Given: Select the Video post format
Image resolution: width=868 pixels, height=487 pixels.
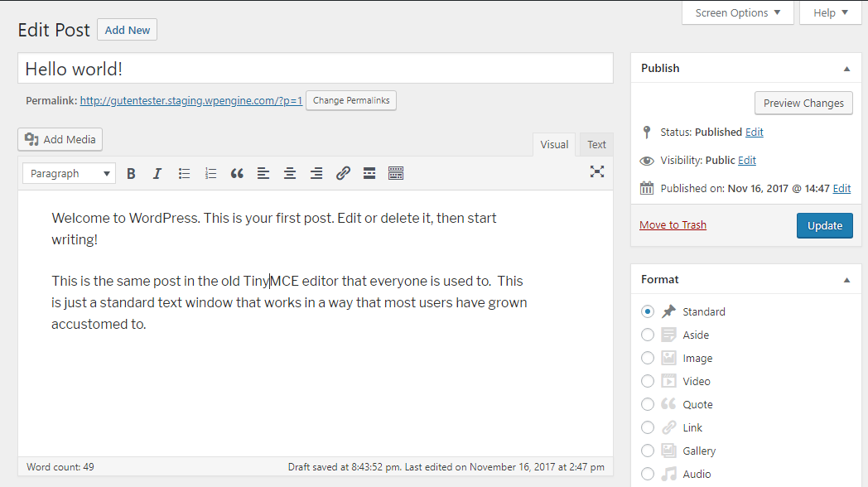Looking at the screenshot, I should click(x=648, y=380).
